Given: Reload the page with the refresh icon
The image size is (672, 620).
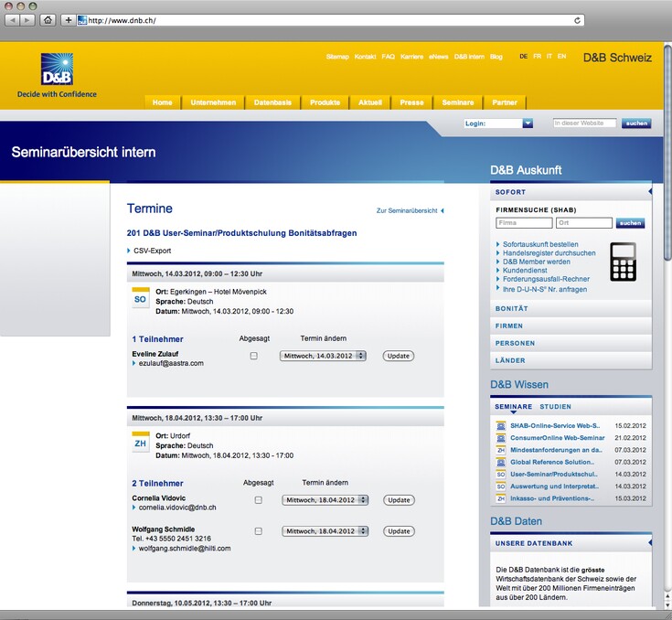Looking at the screenshot, I should [x=577, y=20].
